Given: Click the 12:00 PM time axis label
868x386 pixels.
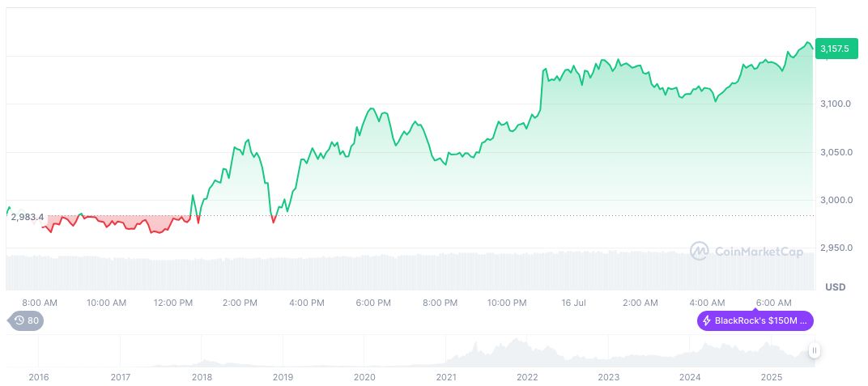Looking at the screenshot, I should coord(173,303).
